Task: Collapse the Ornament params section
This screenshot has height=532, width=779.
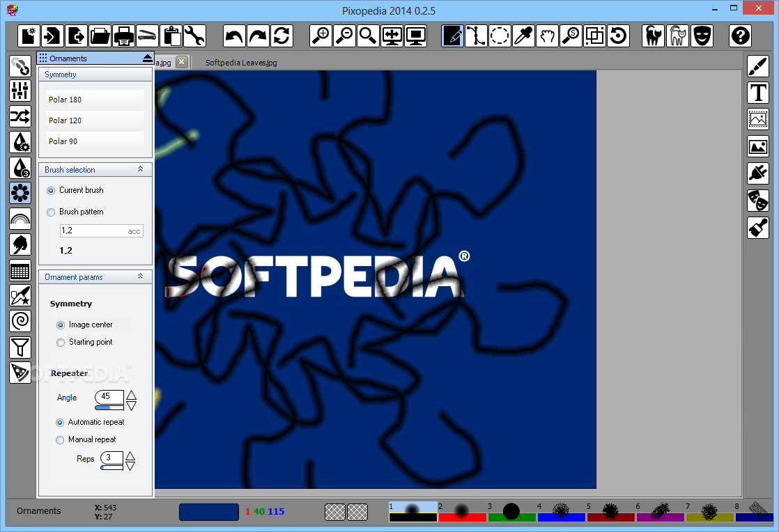Action: [x=141, y=276]
